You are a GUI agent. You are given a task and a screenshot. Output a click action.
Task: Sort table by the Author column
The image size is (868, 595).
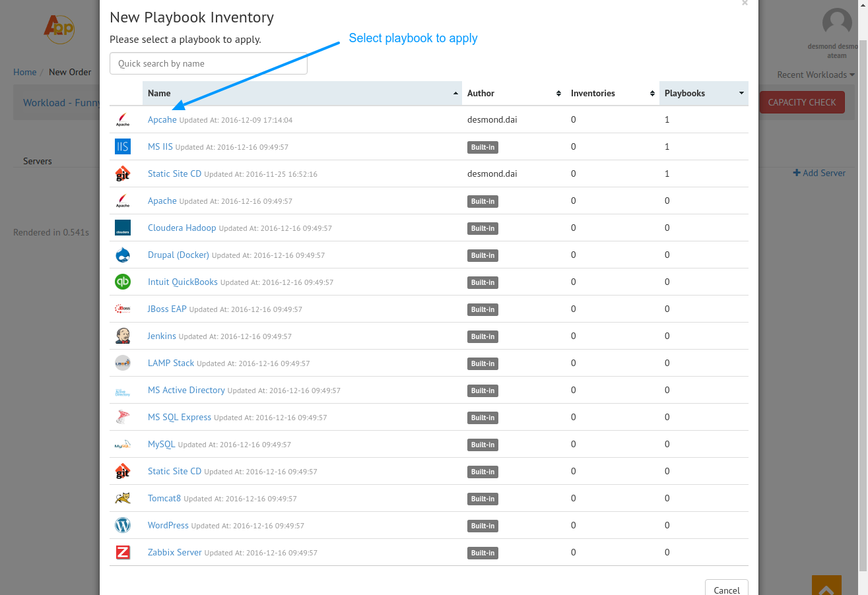[514, 93]
